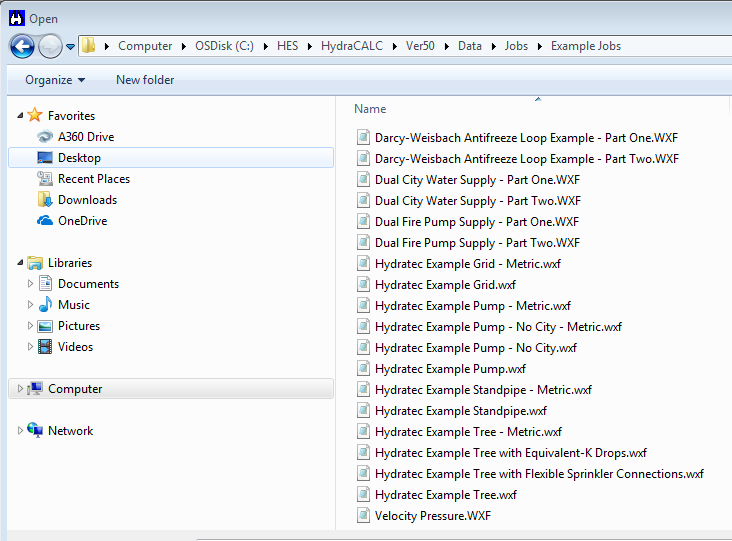
Task: Select OneDrive in Favorites
Action: coord(83,221)
